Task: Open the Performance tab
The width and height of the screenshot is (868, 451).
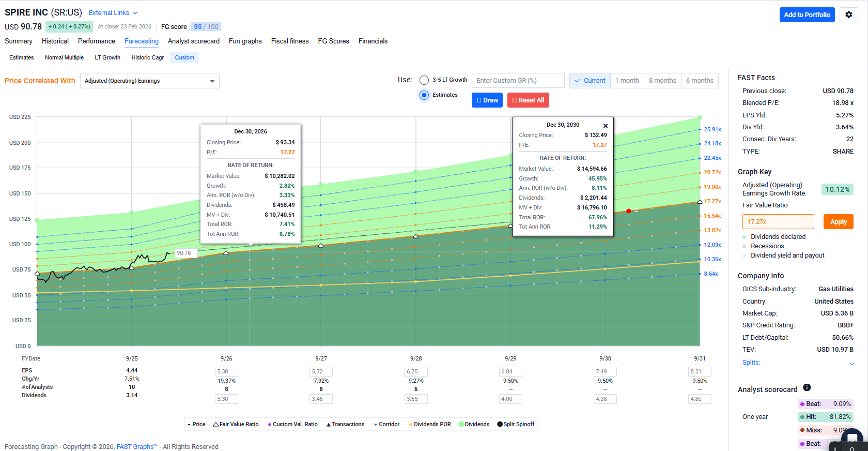Action: (x=97, y=41)
